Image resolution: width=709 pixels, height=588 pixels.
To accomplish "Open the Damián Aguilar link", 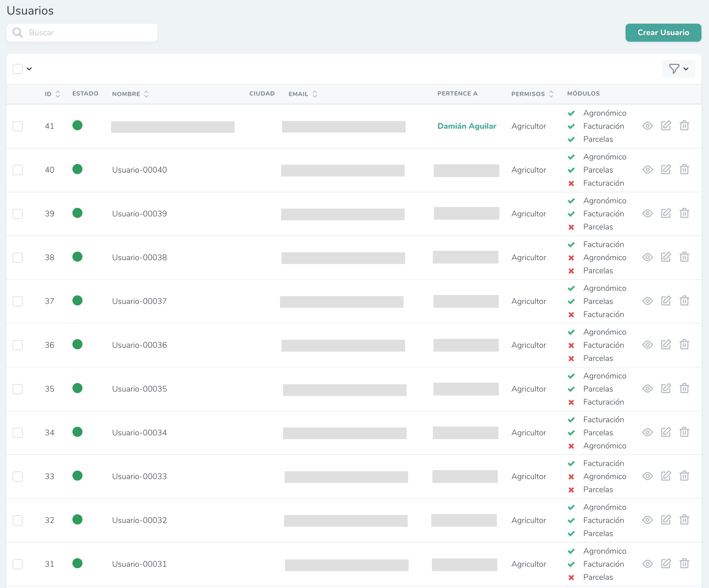I will (467, 126).
